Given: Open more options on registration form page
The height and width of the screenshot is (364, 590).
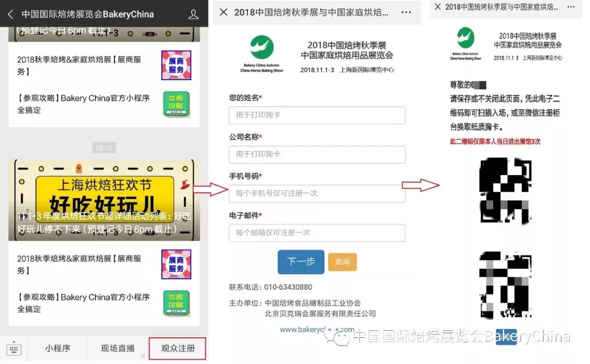Looking at the screenshot, I should [406, 13].
